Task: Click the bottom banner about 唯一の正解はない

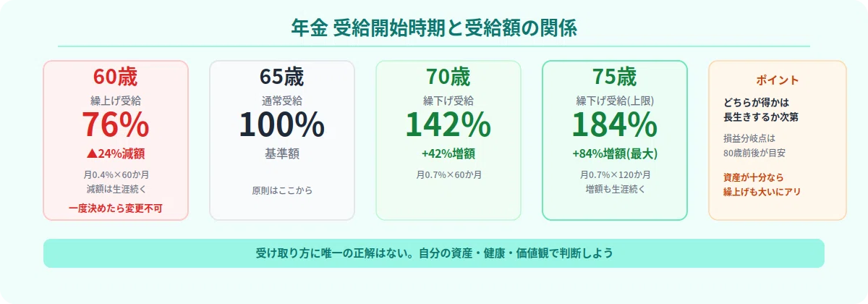Action: pos(434,253)
